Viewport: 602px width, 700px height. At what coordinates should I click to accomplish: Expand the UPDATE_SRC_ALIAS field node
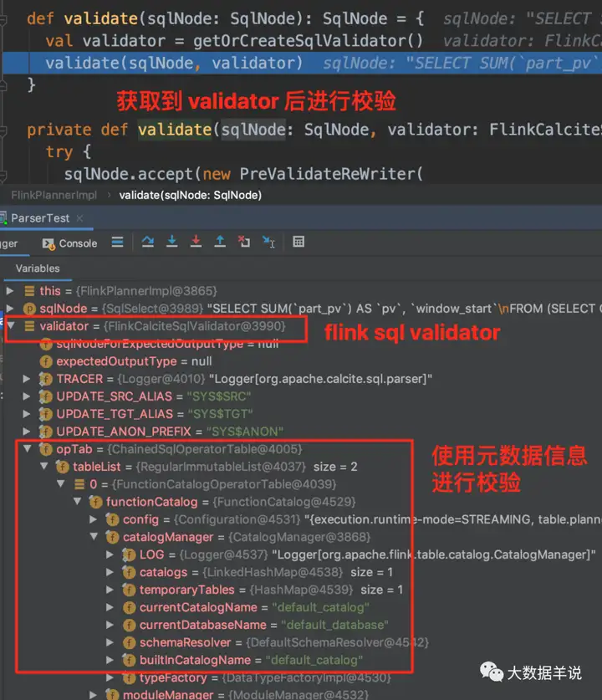(27, 396)
